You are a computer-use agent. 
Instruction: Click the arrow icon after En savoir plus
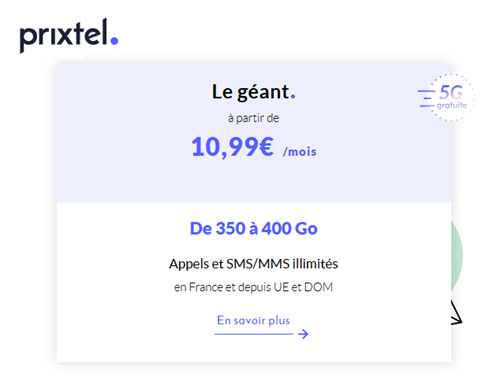pyautogui.click(x=303, y=334)
